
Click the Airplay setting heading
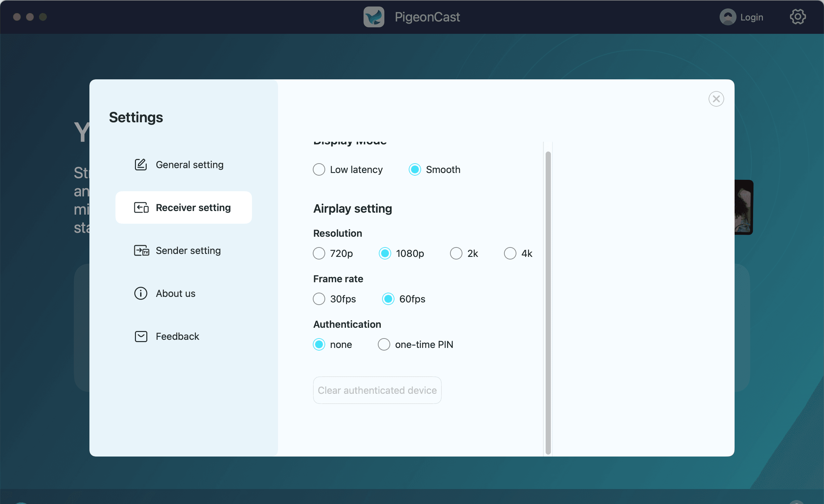(352, 209)
